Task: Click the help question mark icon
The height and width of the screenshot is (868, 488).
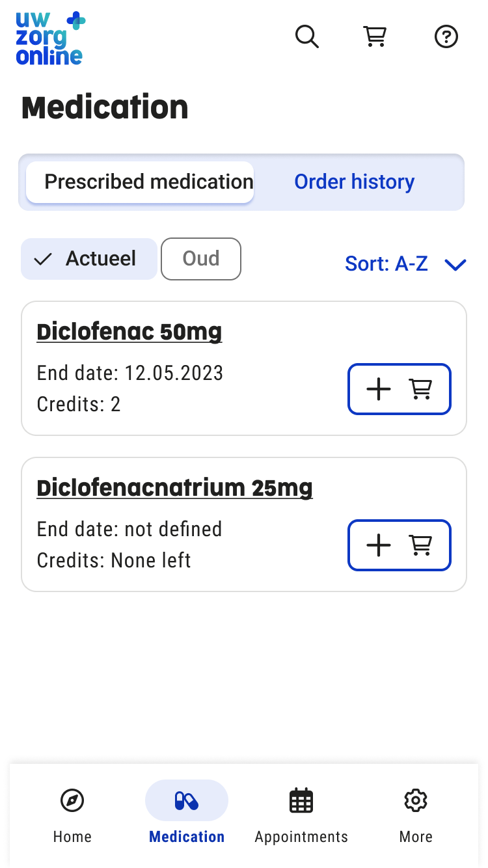Action: [x=446, y=36]
